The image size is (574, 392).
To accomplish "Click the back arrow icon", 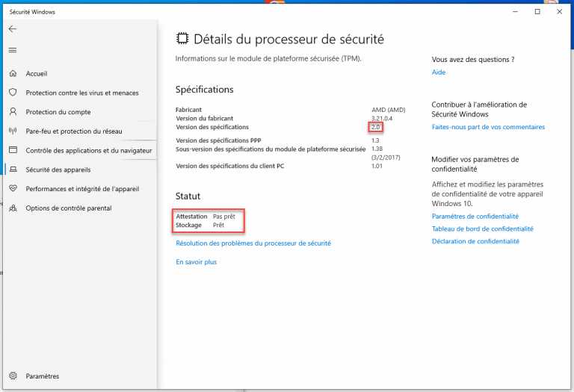I will tap(12, 29).
